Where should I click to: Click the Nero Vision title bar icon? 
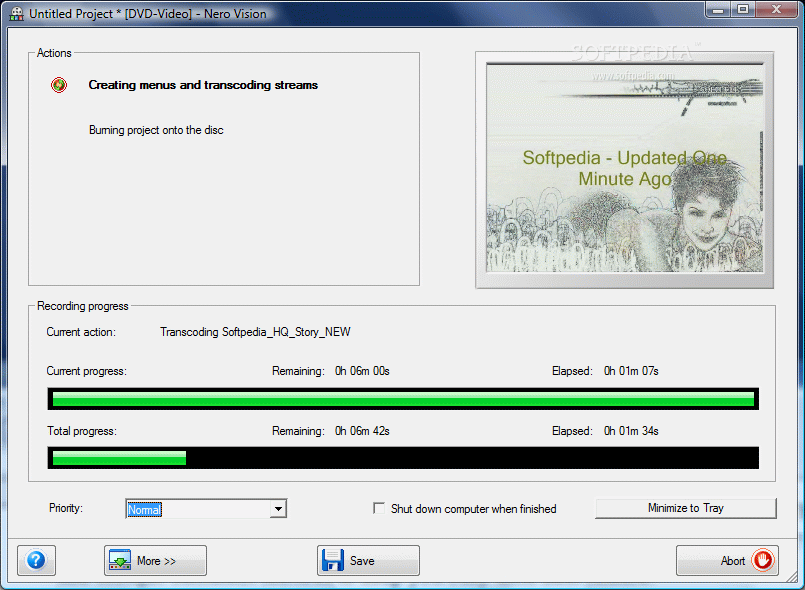pyautogui.click(x=16, y=15)
